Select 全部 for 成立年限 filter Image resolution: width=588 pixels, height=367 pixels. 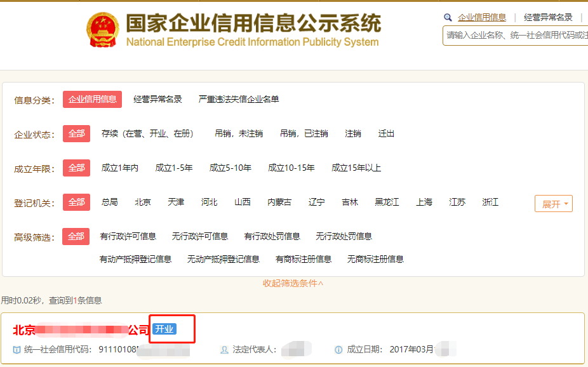click(76, 168)
